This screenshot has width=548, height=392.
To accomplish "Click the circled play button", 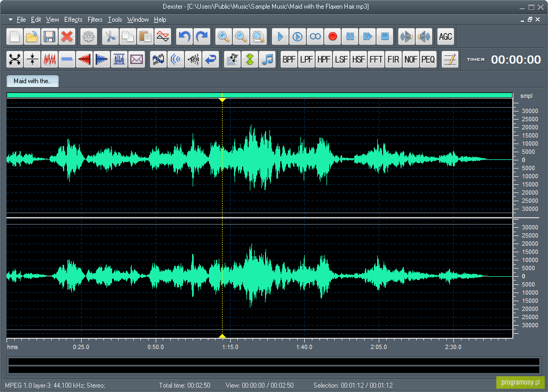I will pos(298,36).
